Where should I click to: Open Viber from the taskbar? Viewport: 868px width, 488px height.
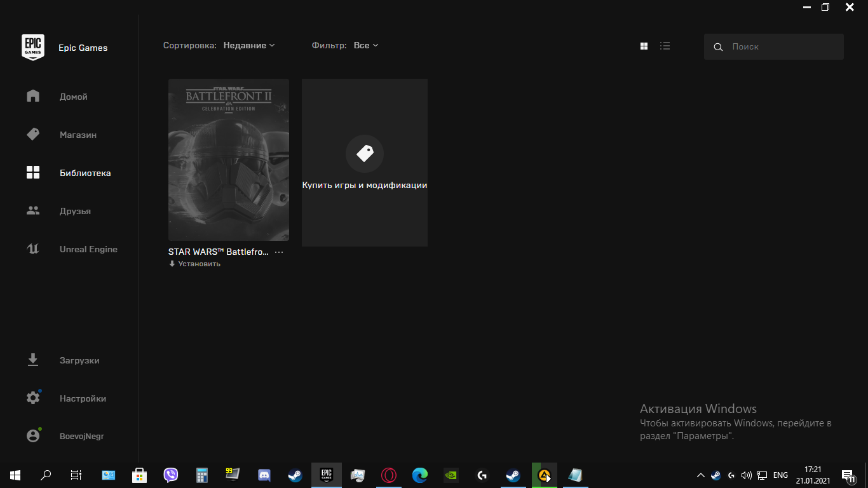coord(171,475)
